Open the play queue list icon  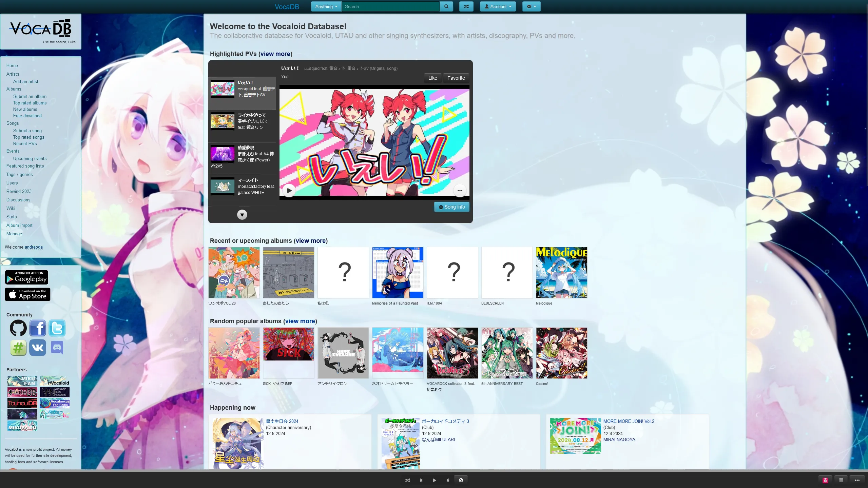(841, 480)
